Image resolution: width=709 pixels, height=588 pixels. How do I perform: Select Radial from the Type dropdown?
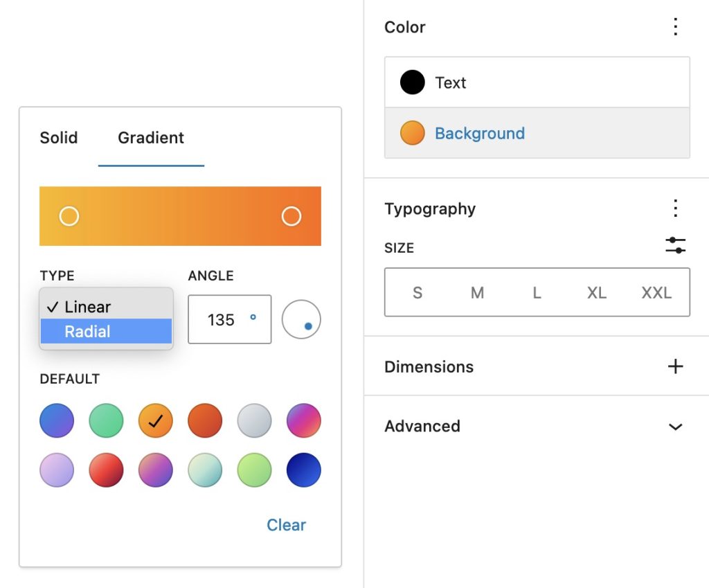pos(88,332)
